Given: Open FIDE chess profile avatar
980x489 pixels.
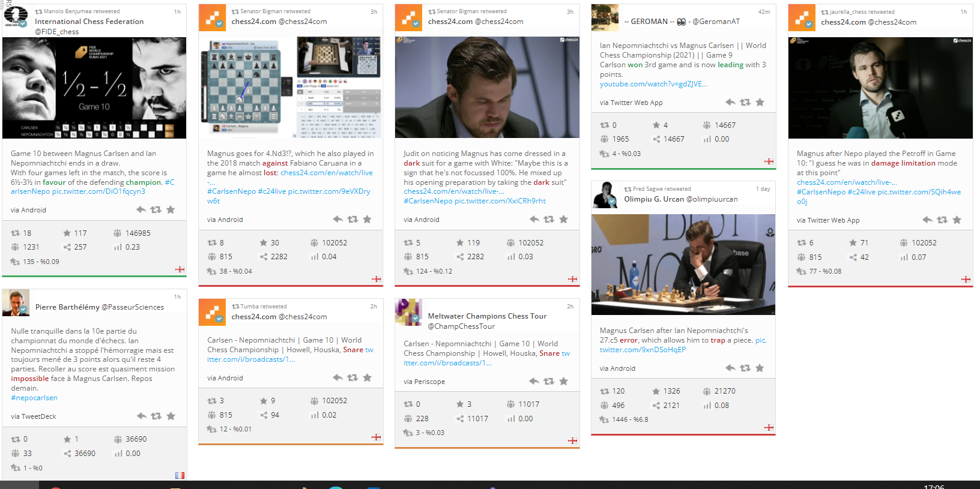Looking at the screenshot, I should tap(16, 17).
